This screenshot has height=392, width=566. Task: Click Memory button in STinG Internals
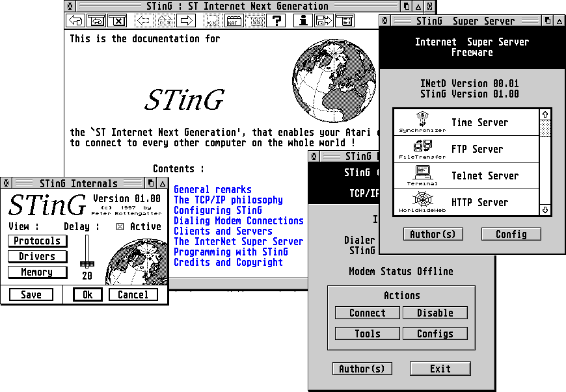(x=37, y=272)
